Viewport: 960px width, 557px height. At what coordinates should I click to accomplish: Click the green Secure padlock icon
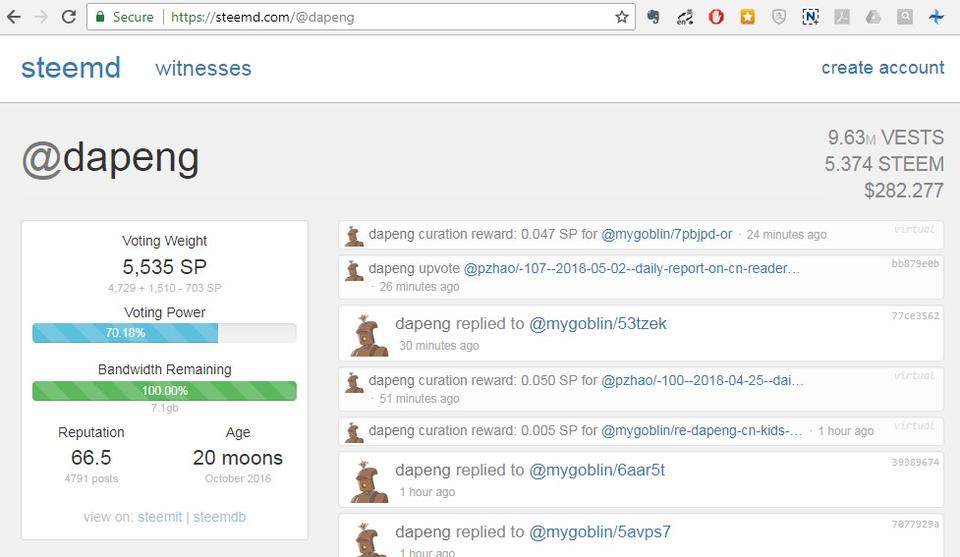[100, 17]
